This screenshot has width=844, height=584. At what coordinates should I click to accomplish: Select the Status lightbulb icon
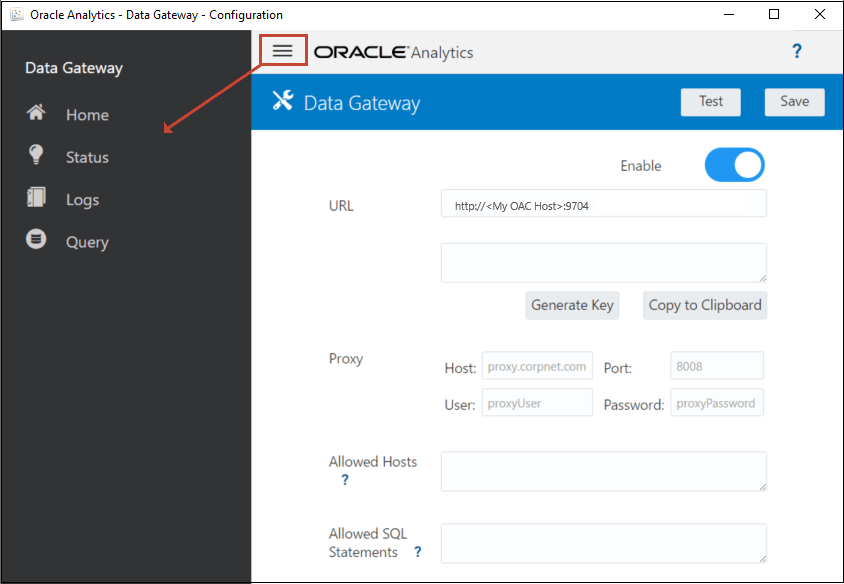(x=37, y=156)
